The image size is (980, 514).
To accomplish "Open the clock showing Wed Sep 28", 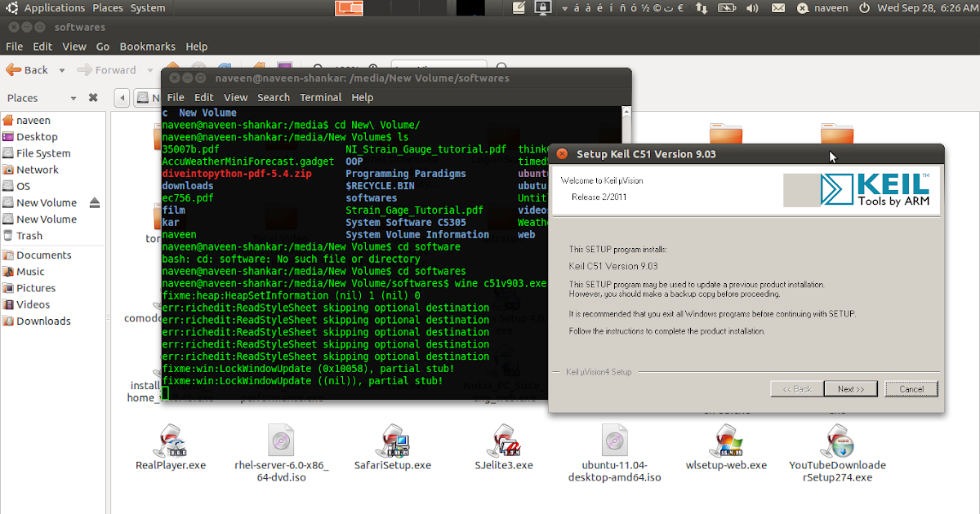I will click(927, 8).
